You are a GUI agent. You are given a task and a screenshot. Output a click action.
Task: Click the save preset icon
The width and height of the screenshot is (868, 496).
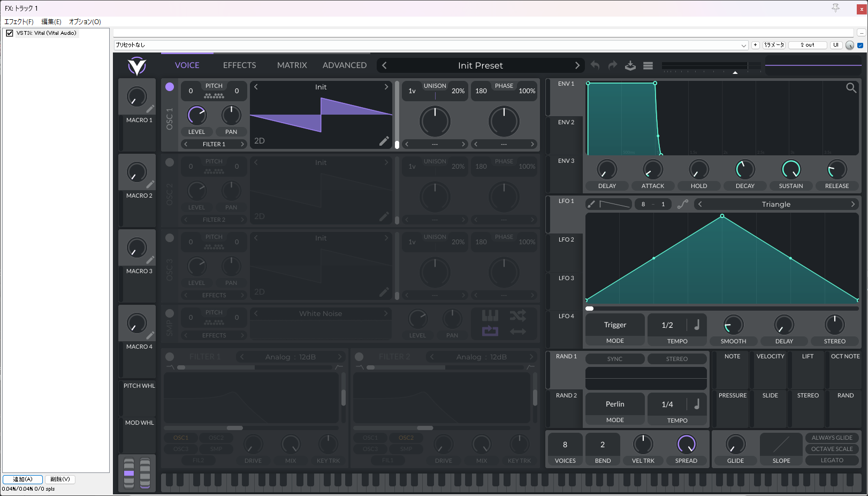click(630, 65)
